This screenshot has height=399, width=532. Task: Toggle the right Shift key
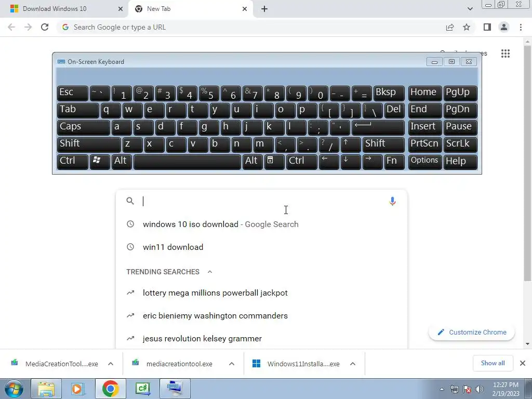383,144
